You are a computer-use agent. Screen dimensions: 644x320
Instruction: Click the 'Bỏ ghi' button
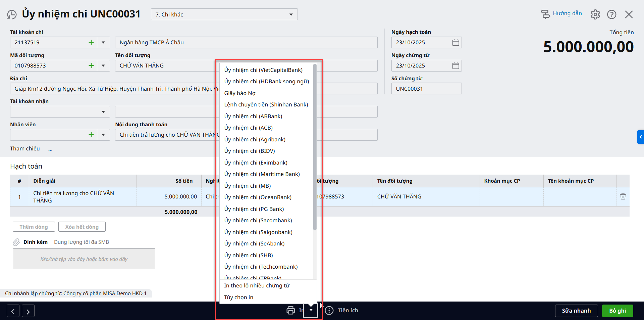[x=617, y=311]
